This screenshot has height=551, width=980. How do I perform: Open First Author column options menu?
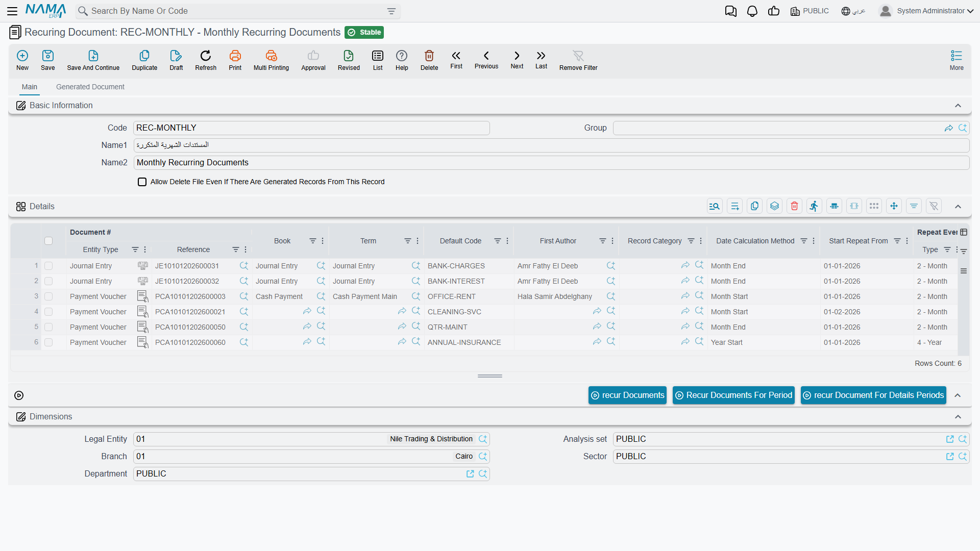pos(612,241)
